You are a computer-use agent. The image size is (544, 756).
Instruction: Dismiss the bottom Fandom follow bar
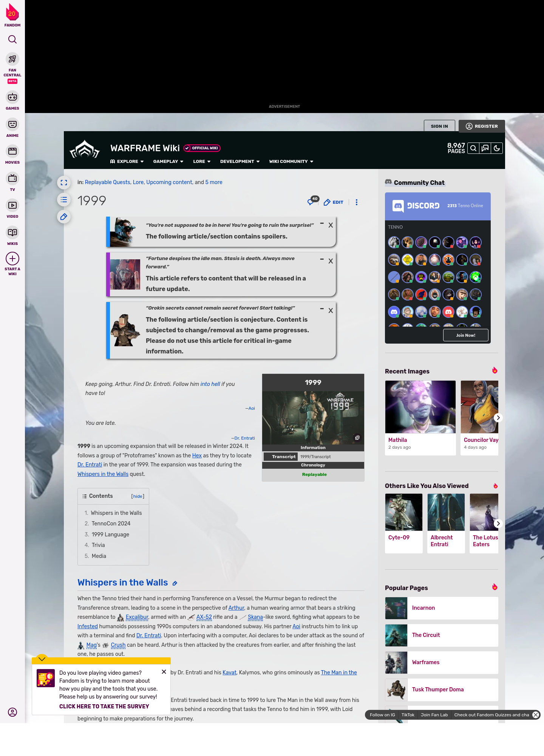point(536,715)
